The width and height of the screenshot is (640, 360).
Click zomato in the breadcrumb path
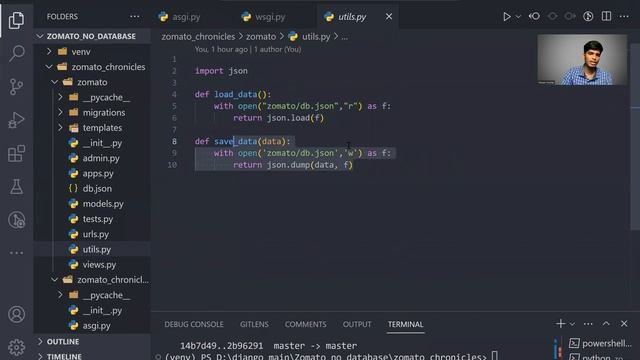[261, 37]
